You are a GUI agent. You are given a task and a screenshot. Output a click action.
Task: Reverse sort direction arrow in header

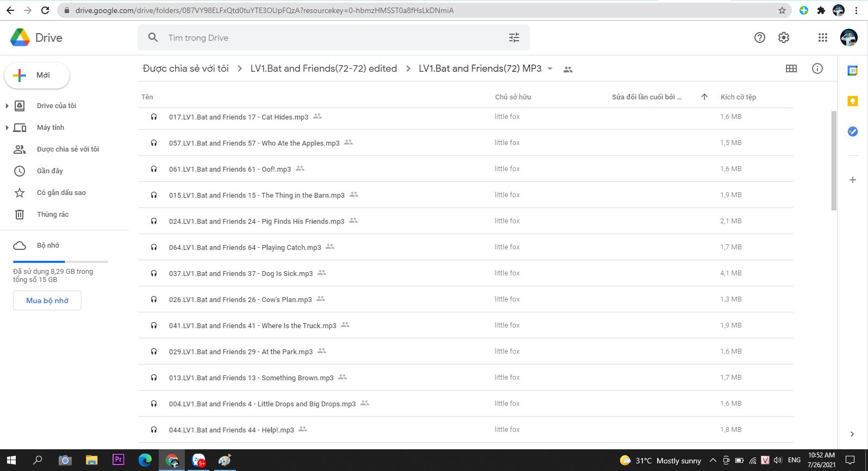coord(704,97)
